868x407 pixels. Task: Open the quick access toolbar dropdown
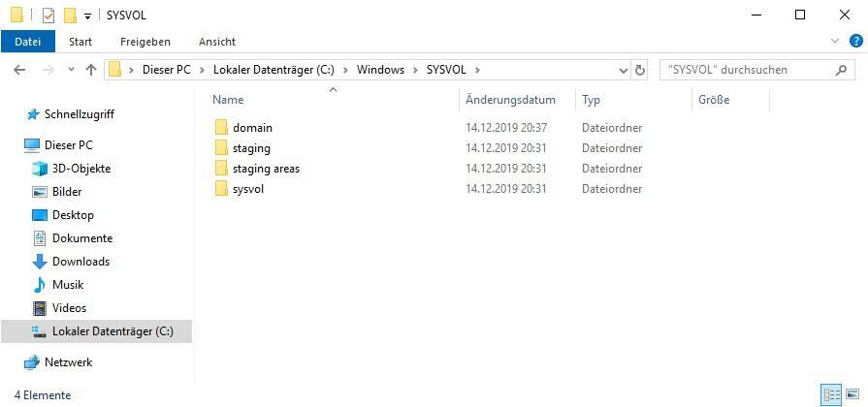click(x=88, y=16)
